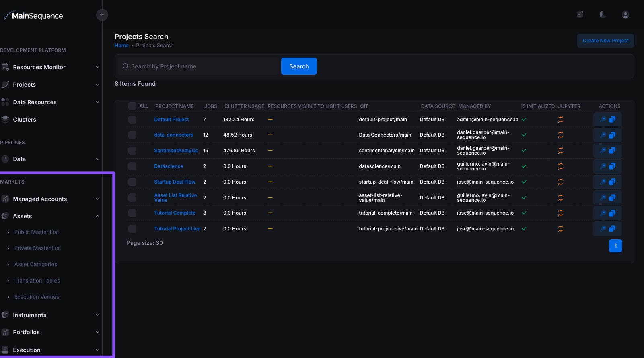
Task: Collapse the sidebar with the back arrow button
Action: [x=102, y=15]
